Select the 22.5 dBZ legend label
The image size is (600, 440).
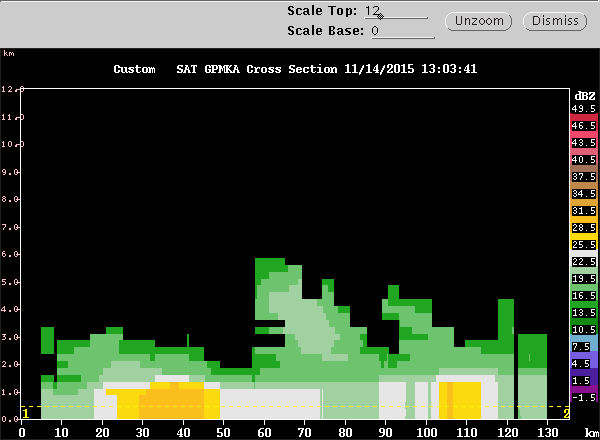tap(584, 262)
